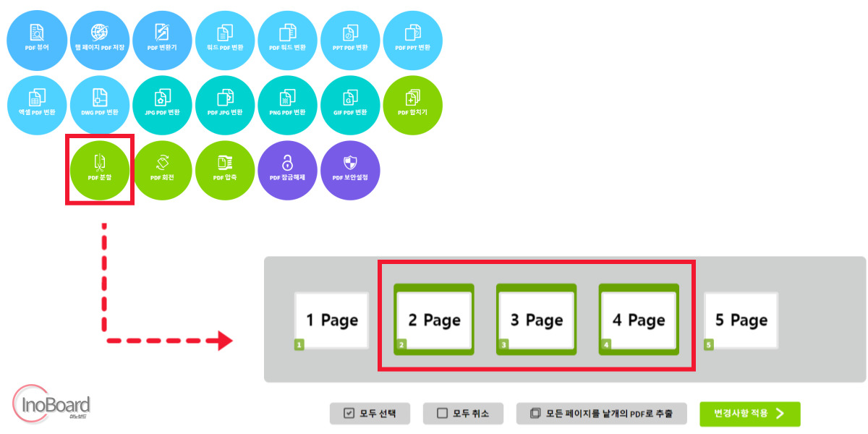Deselect the 2 Page thumbnail
The image size is (868, 434).
(433, 319)
